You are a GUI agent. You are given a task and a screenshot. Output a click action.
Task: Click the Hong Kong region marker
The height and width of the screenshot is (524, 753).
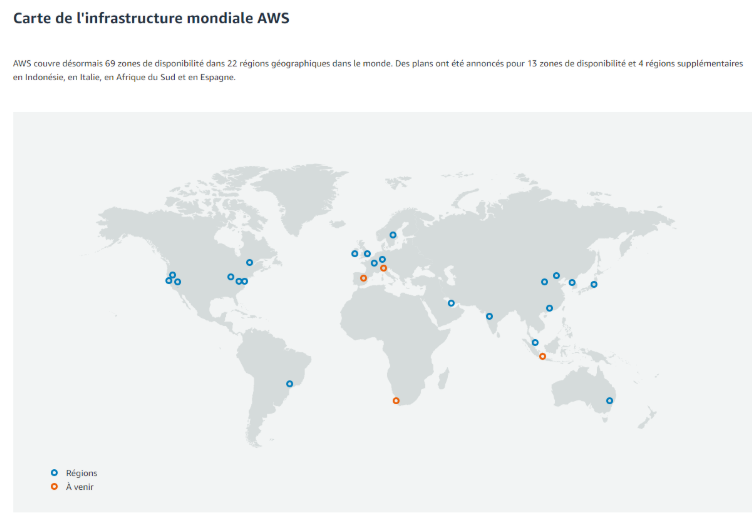tap(549, 308)
